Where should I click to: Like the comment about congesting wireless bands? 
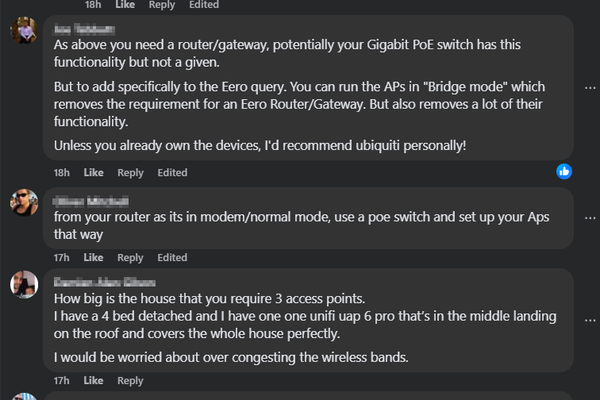pyautogui.click(x=93, y=381)
